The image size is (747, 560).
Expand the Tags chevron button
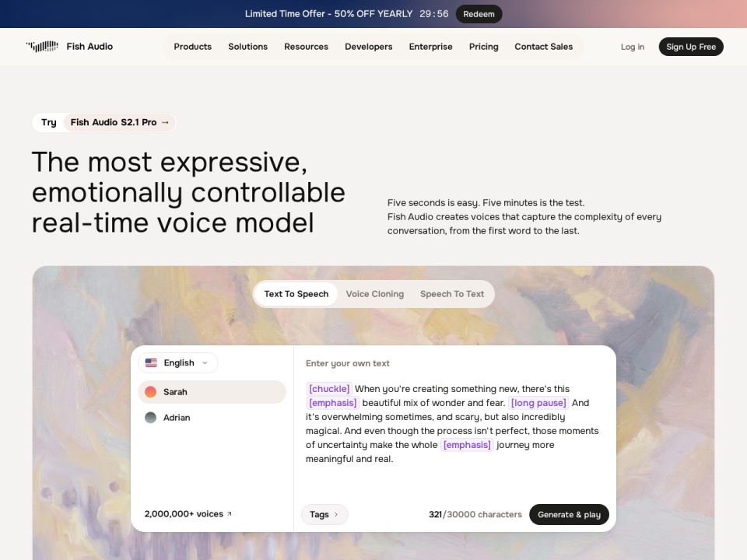pos(324,514)
